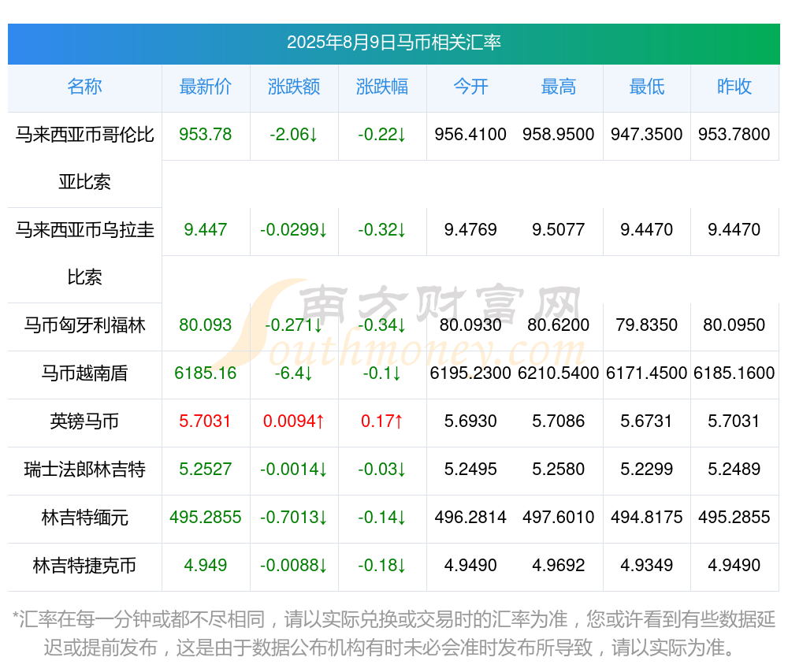Viewport: 788px width, 672px height.
Task: Click change amount -6.4↓
Action: coord(293,373)
